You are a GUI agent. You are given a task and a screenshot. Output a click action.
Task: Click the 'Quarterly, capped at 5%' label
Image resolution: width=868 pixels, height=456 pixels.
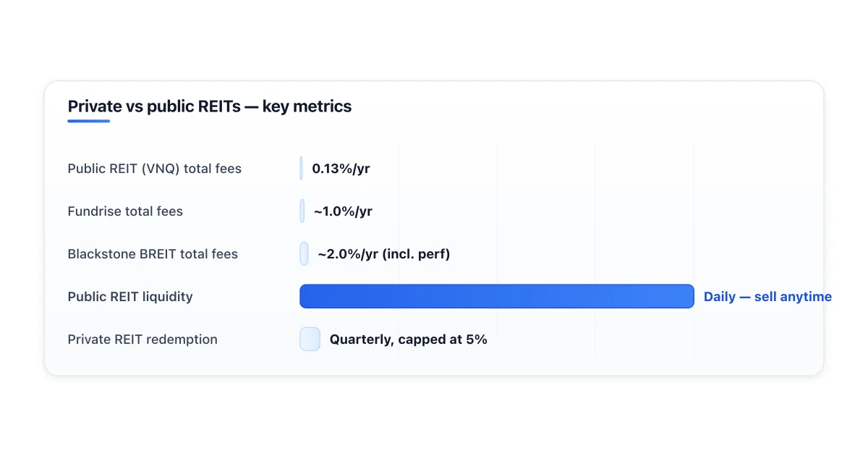click(409, 339)
